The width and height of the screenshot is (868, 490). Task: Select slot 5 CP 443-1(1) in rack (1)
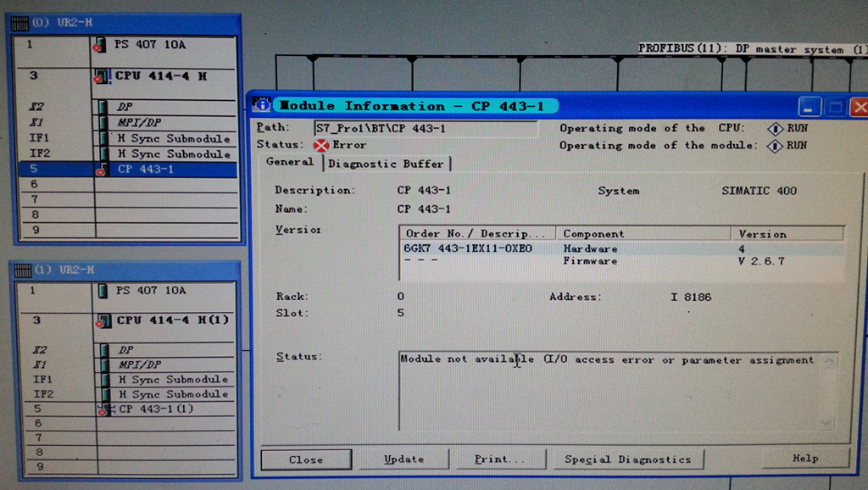pos(129,409)
